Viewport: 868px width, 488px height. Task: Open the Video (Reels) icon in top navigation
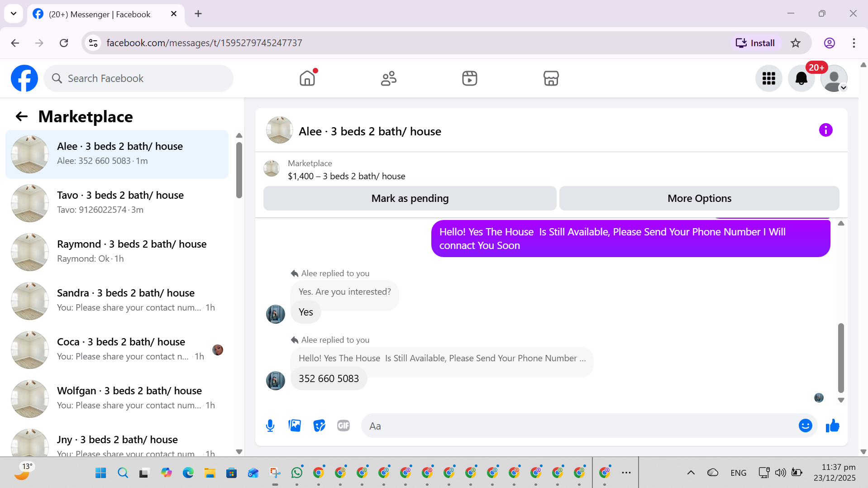coord(470,78)
